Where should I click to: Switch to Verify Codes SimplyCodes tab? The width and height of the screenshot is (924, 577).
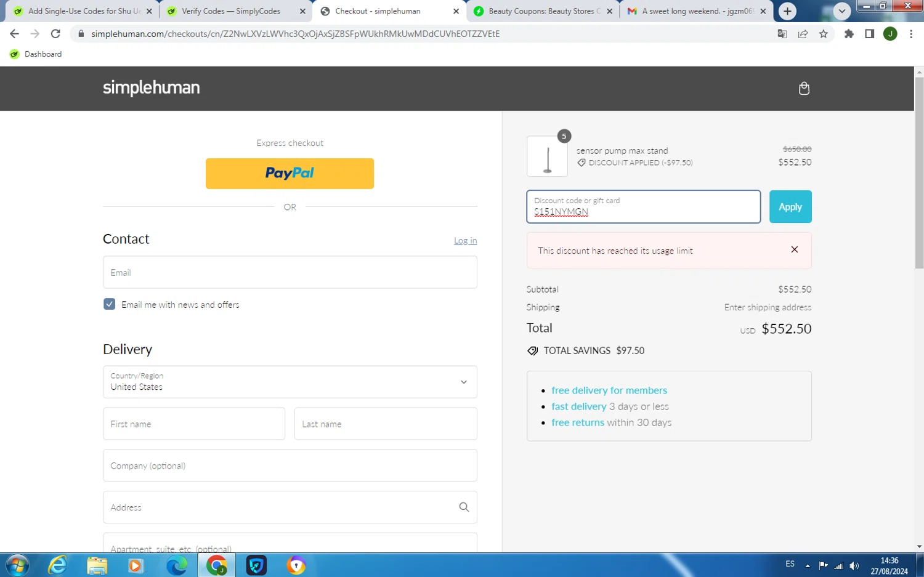point(235,11)
